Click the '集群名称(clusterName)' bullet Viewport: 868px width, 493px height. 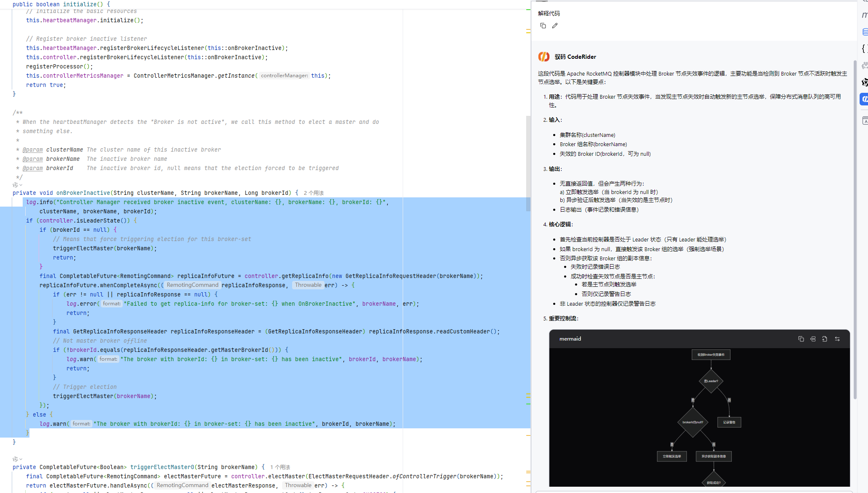pos(588,135)
